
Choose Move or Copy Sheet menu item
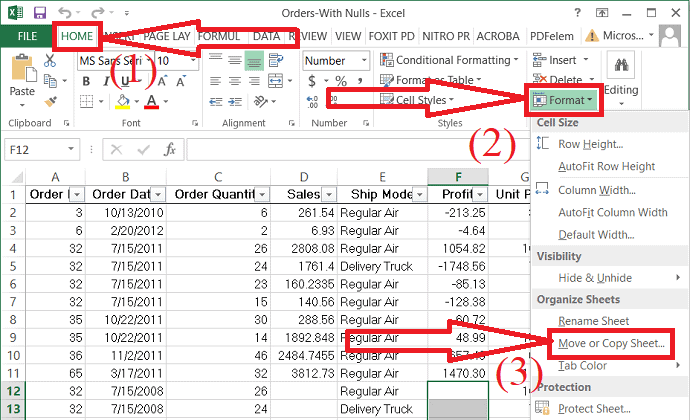[611, 343]
